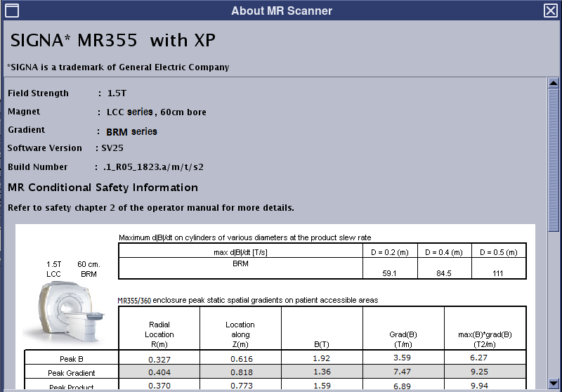The image size is (562, 392).
Task: Click the scrollbar up arrow
Action: pos(553,83)
